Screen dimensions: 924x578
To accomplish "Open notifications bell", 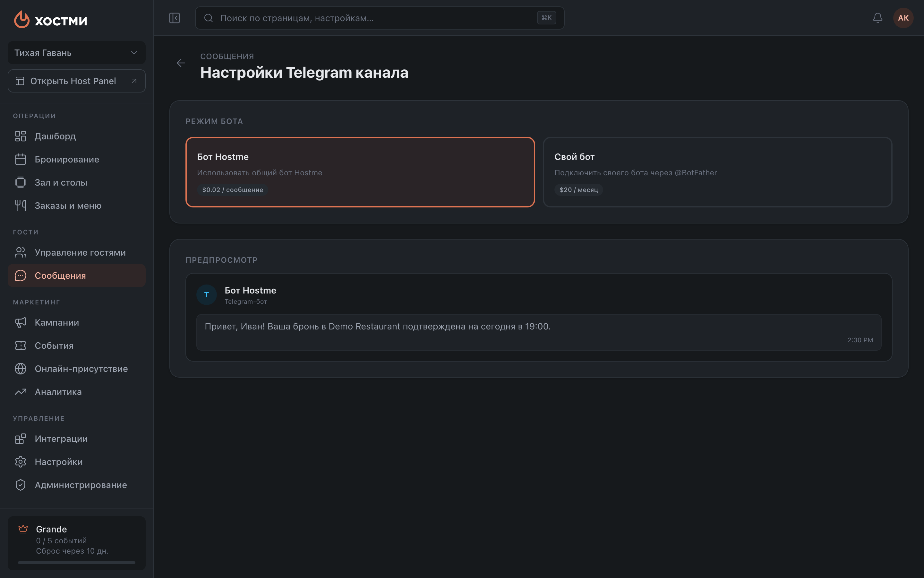I will click(878, 18).
